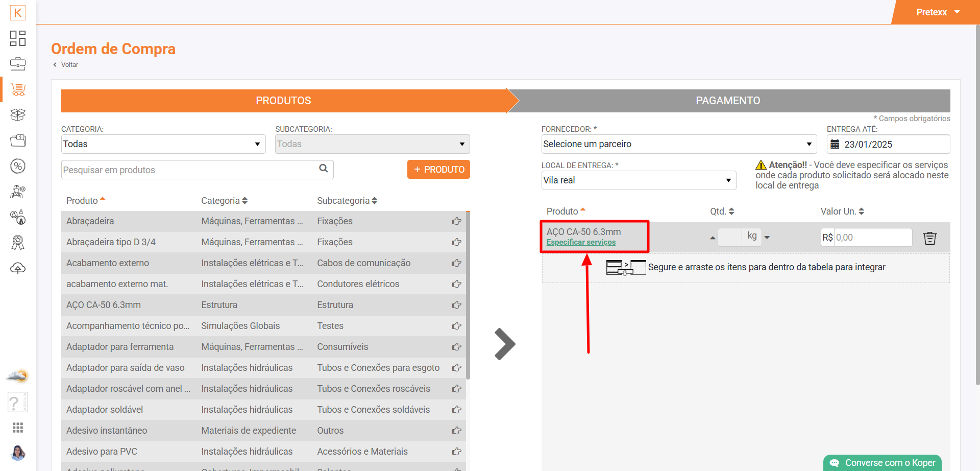This screenshot has height=471, width=980.
Task: Click the shopping cart purchases sidebar icon
Action: point(18,89)
